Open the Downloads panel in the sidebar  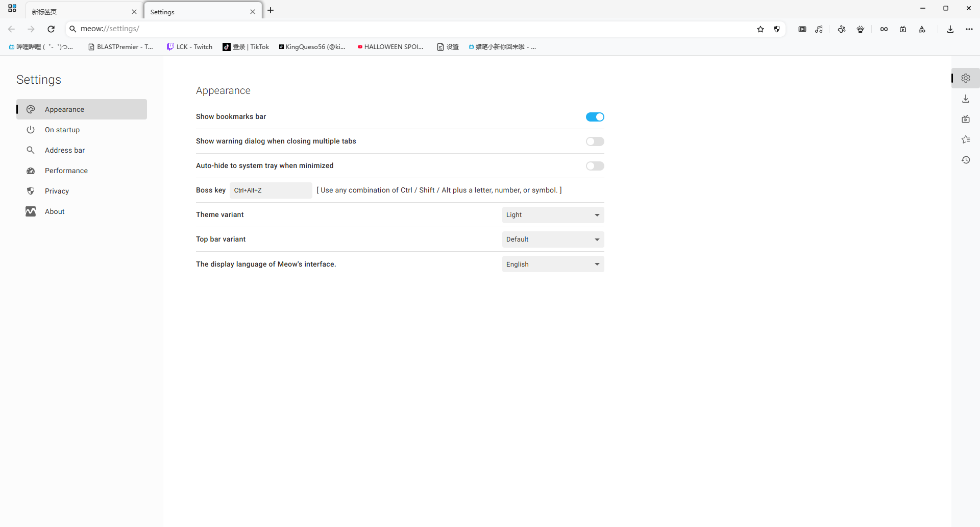[x=966, y=99]
